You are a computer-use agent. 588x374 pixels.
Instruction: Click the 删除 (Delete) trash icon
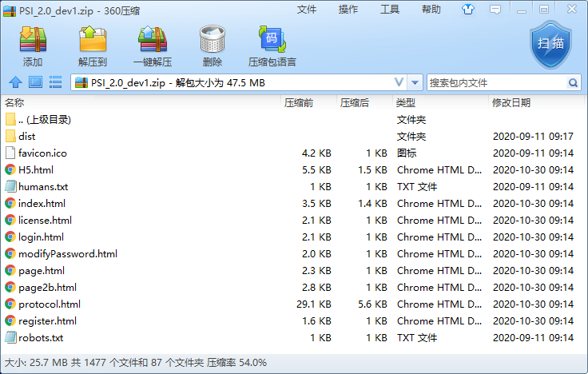tap(213, 46)
